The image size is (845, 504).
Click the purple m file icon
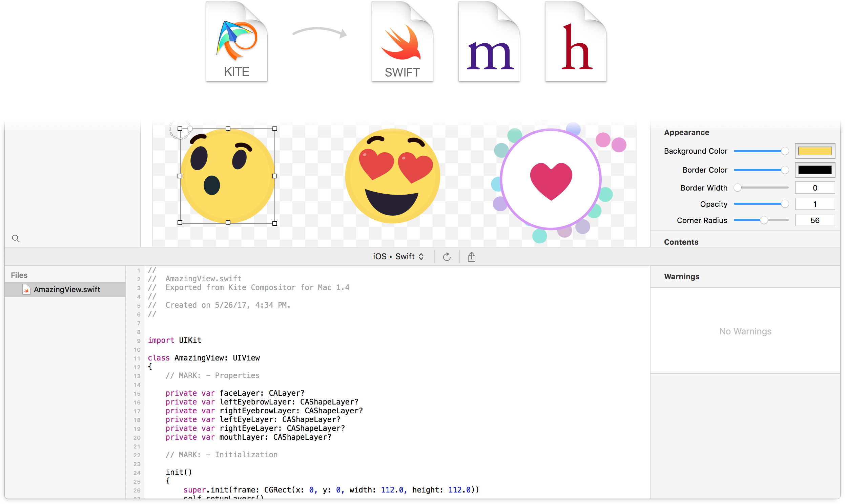(489, 41)
